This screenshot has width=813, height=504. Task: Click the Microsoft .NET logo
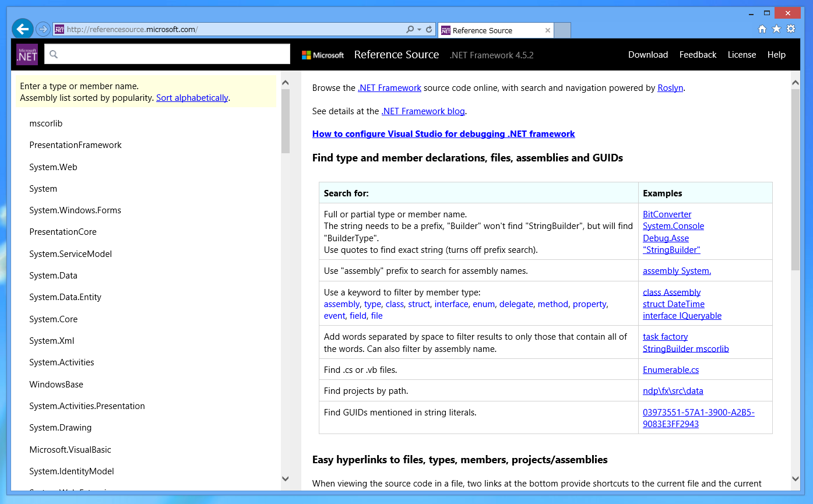pos(27,54)
